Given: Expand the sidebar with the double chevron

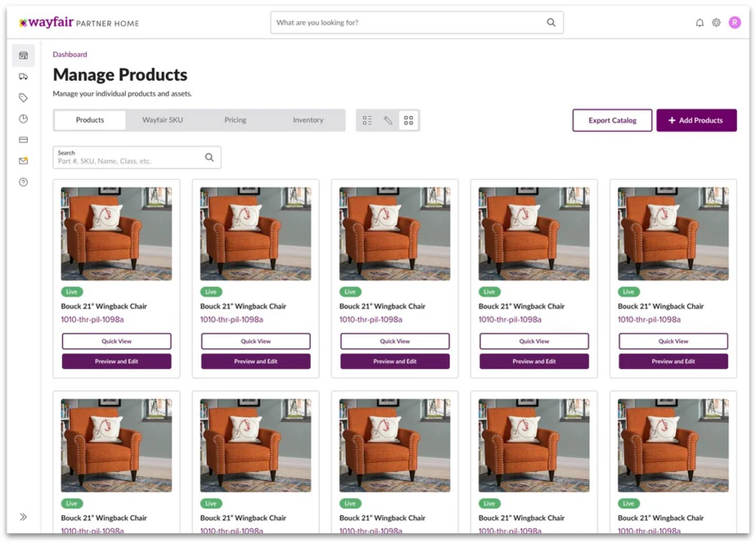Looking at the screenshot, I should 23,517.
